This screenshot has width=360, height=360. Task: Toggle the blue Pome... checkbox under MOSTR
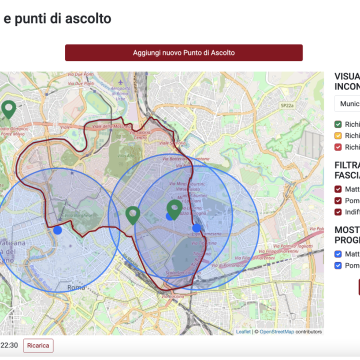coord(338,266)
